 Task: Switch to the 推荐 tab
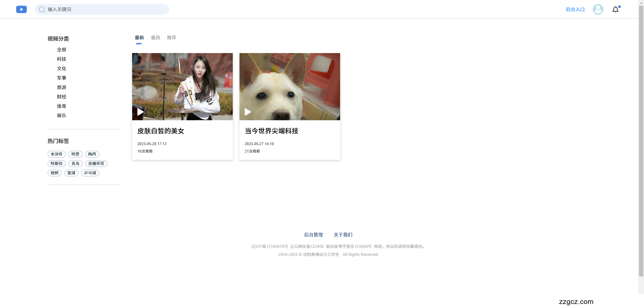(171, 38)
